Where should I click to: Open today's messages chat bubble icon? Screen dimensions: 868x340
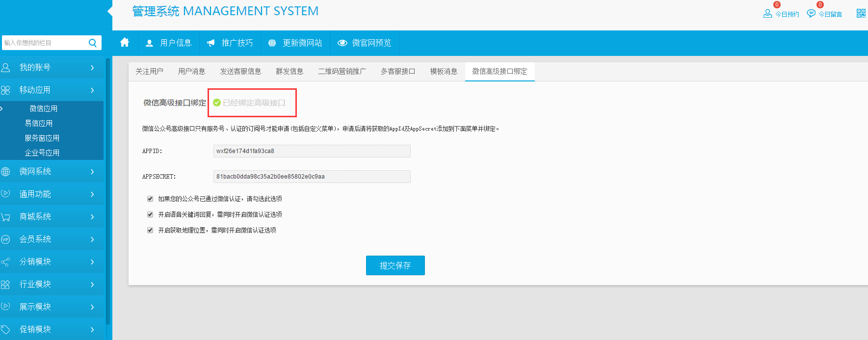pyautogui.click(x=811, y=14)
